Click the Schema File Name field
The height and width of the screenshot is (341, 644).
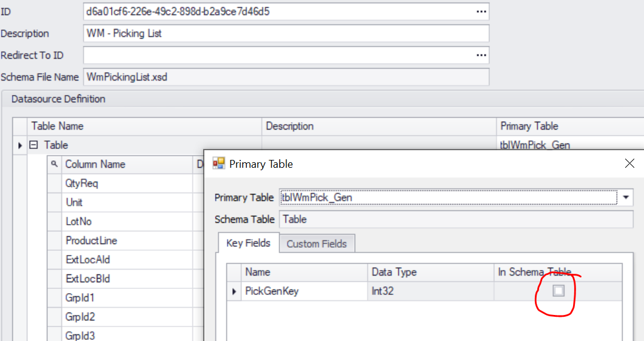[x=285, y=77]
